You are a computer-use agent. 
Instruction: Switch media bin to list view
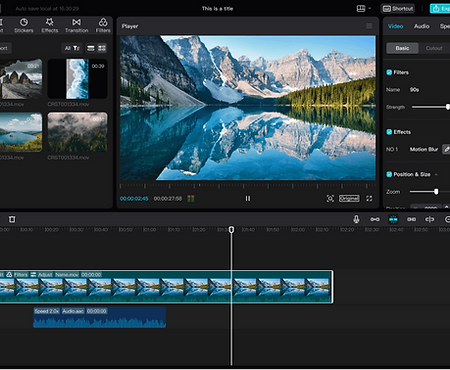point(91,48)
